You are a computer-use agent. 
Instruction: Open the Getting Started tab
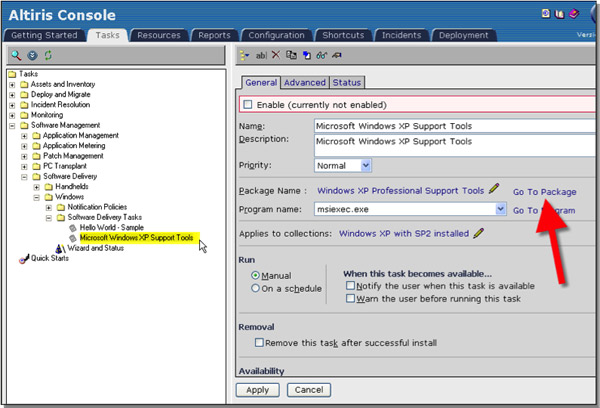click(x=44, y=35)
